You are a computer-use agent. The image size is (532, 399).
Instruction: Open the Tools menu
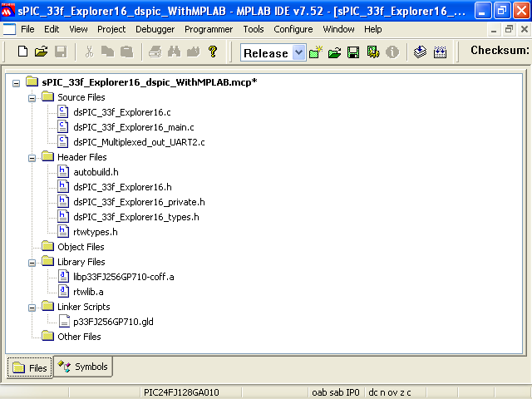point(254,30)
